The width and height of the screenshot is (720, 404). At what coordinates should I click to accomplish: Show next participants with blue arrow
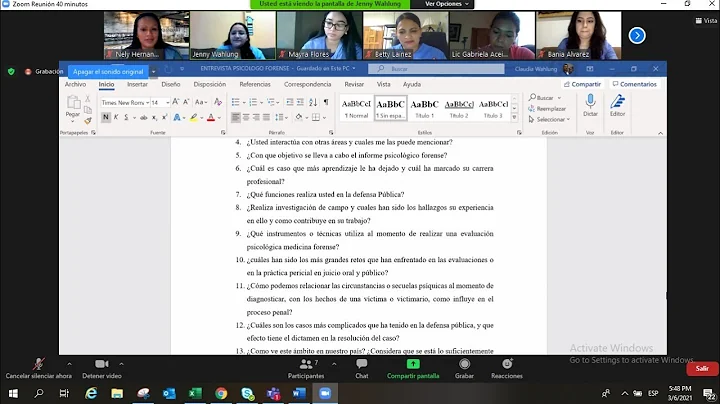click(637, 35)
